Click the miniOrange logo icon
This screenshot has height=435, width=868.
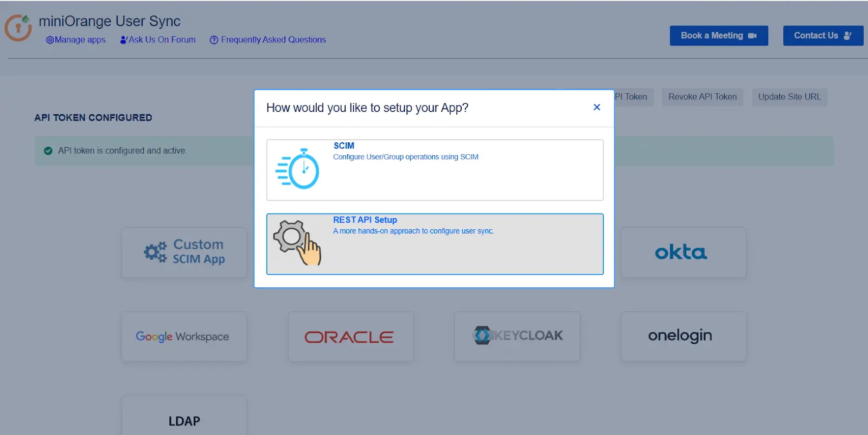tap(18, 28)
